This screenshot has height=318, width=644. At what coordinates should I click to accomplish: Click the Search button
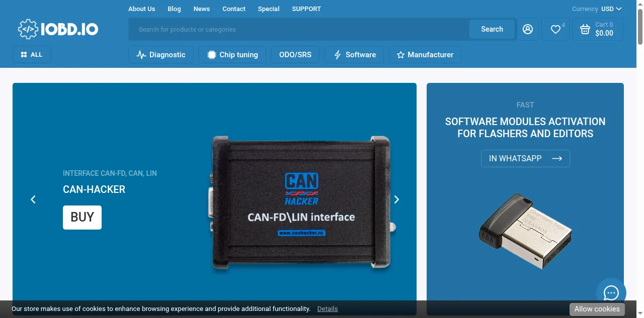pyautogui.click(x=492, y=29)
